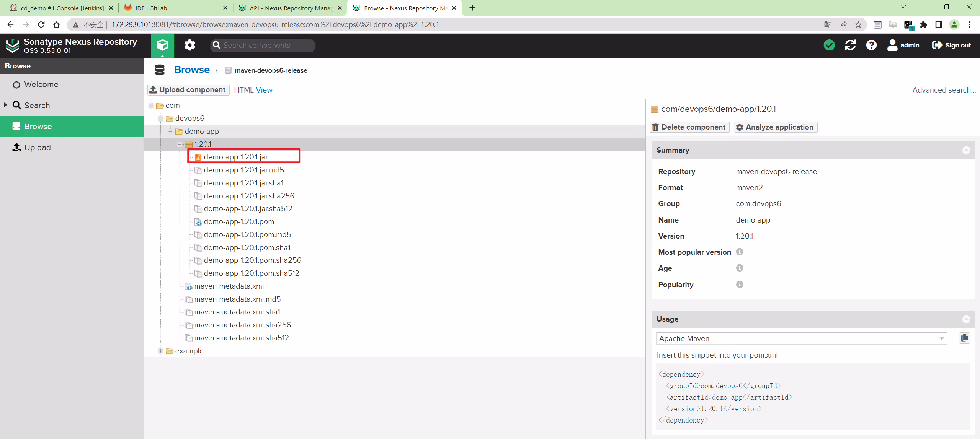Click the browser share page icon

click(x=843, y=25)
